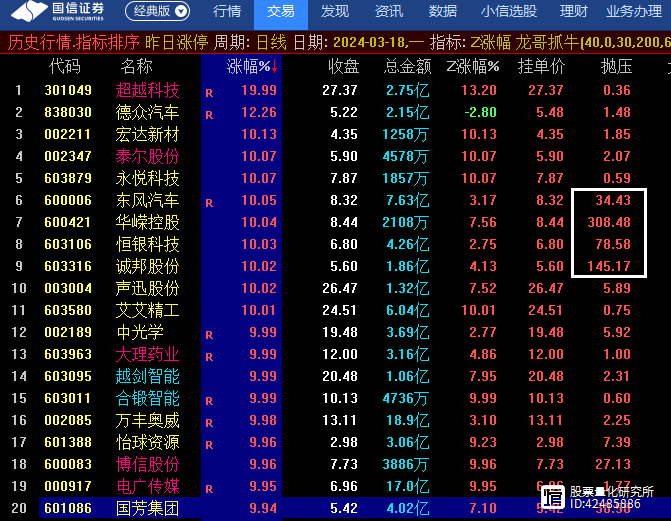Click 抛压 value 145.17
Viewport: 671px width, 521px height.
click(x=609, y=266)
